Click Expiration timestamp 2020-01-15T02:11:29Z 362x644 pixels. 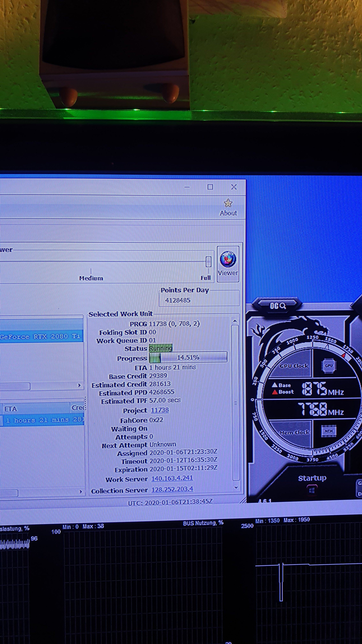click(183, 468)
